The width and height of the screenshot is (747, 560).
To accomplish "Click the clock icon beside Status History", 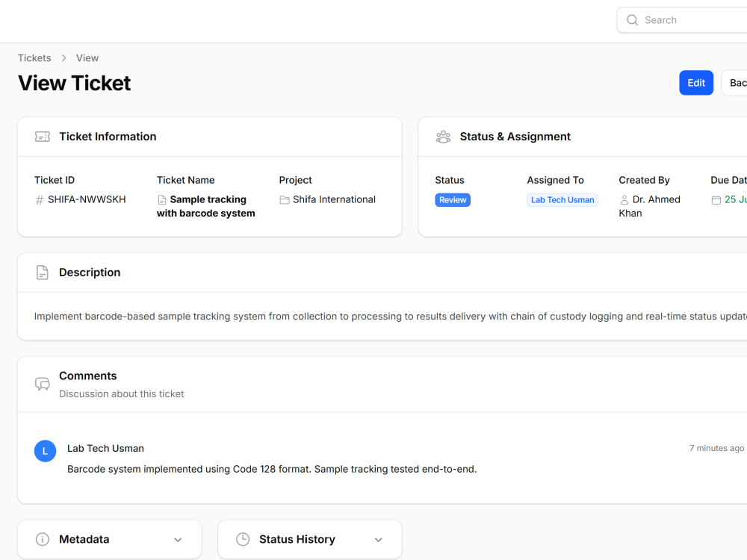I will 243,539.
